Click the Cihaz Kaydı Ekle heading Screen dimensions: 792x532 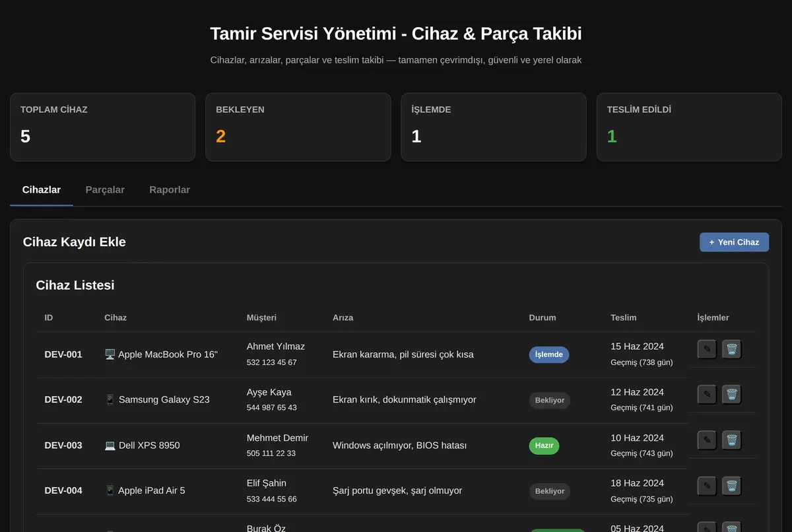[75, 242]
